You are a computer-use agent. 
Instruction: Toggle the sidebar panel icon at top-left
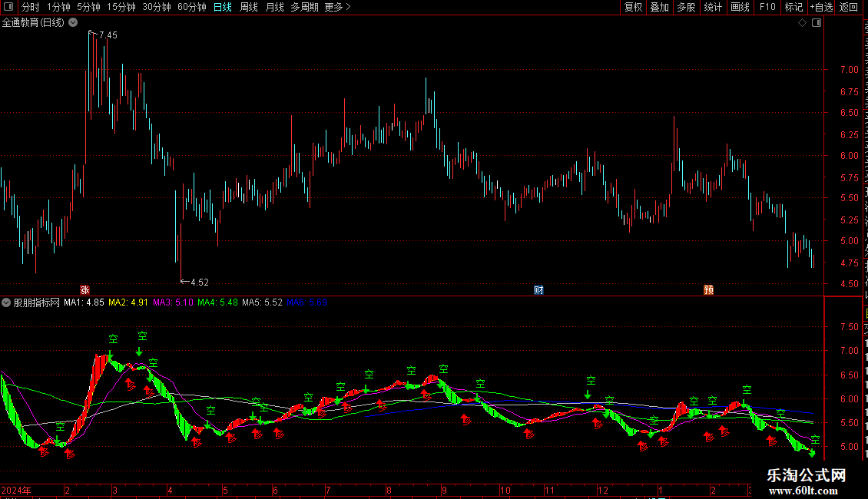click(x=8, y=7)
